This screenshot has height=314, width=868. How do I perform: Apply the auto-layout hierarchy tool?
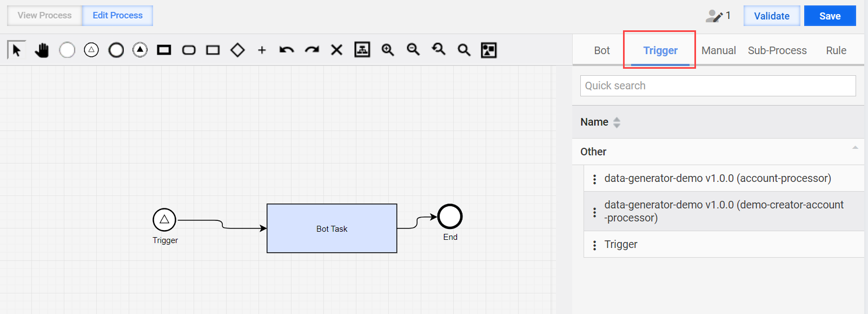click(x=362, y=50)
